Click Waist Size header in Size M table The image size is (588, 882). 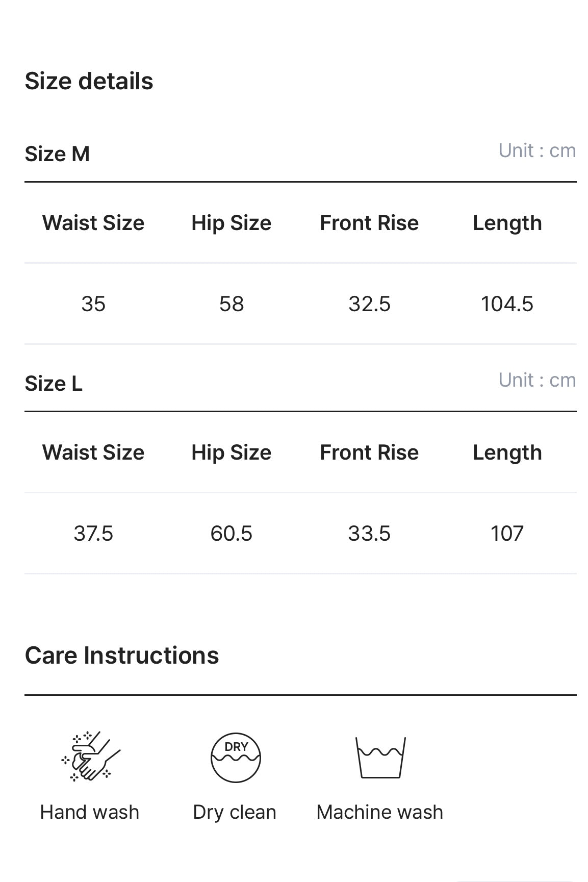93,223
